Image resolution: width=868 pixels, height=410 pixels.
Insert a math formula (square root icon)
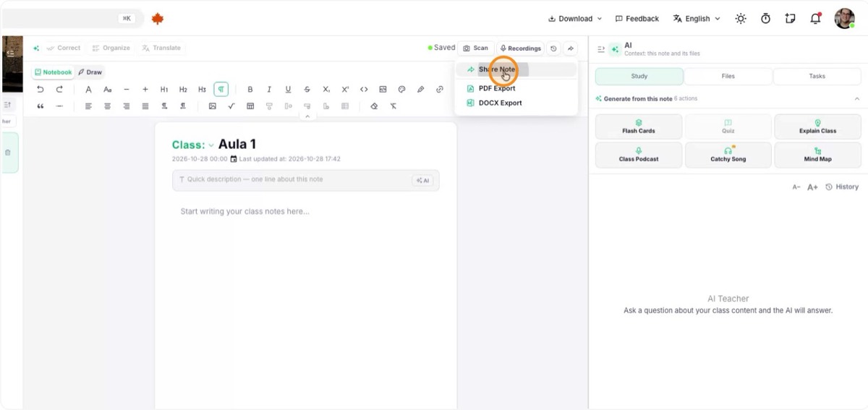(x=231, y=106)
